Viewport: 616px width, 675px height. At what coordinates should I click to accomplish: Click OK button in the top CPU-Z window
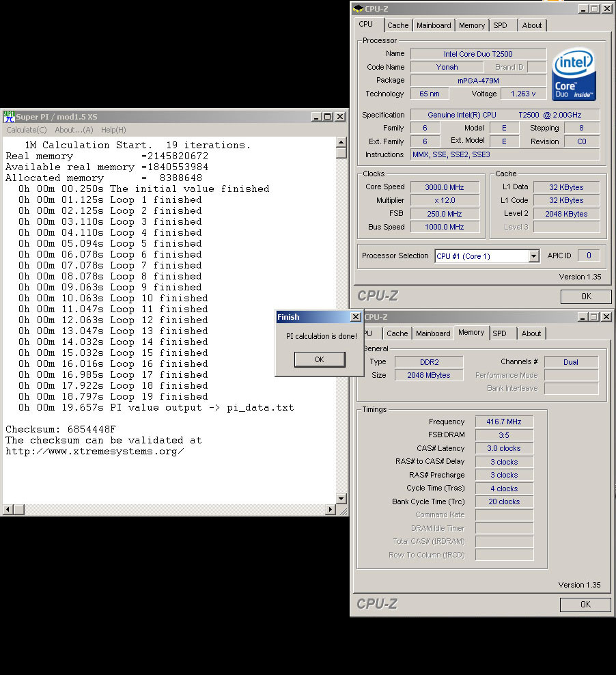pos(587,297)
